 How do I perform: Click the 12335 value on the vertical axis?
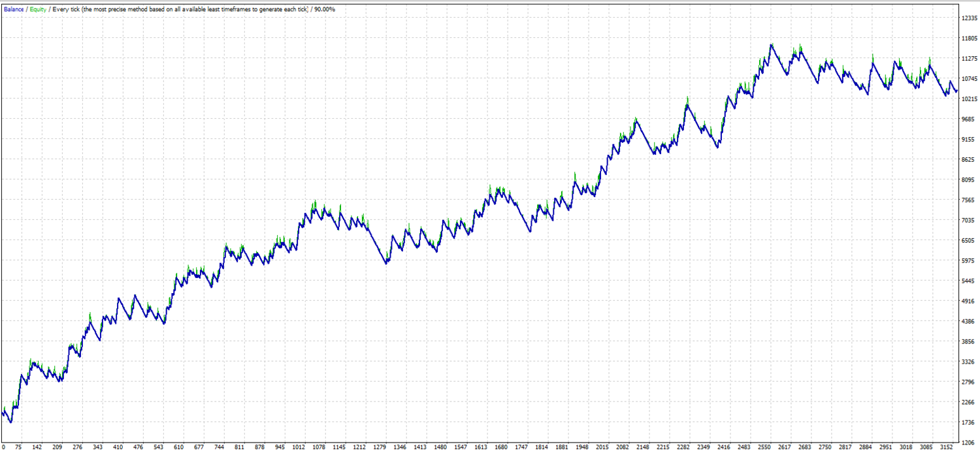(970, 18)
